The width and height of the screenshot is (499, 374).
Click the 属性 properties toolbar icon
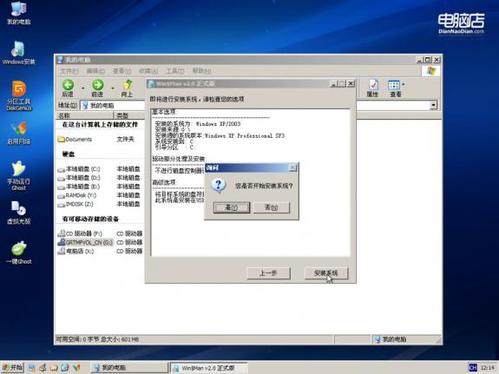(372, 88)
